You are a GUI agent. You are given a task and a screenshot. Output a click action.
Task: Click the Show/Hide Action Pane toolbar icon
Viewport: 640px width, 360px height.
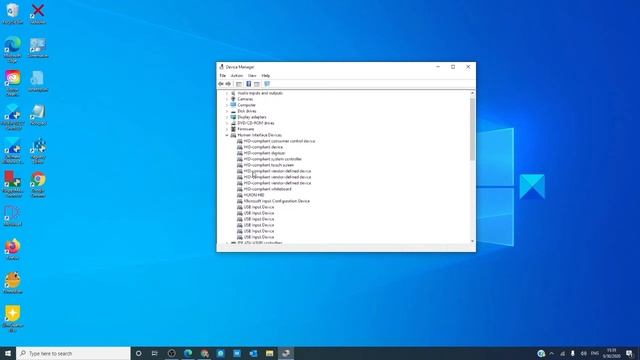(257, 84)
